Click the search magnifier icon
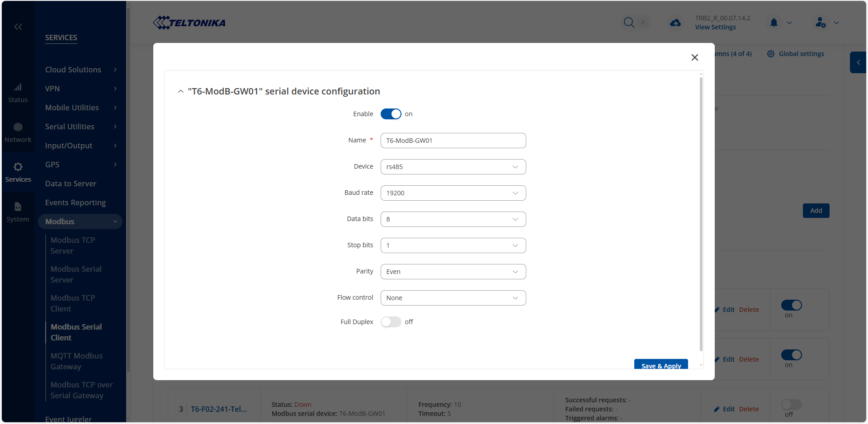Image resolution: width=868 pixels, height=424 pixels. (629, 23)
